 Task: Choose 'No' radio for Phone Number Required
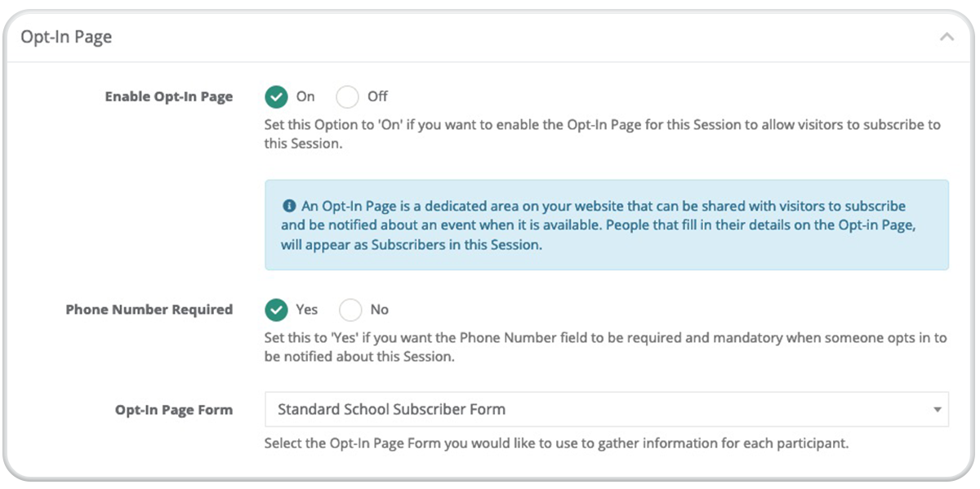coord(350,310)
